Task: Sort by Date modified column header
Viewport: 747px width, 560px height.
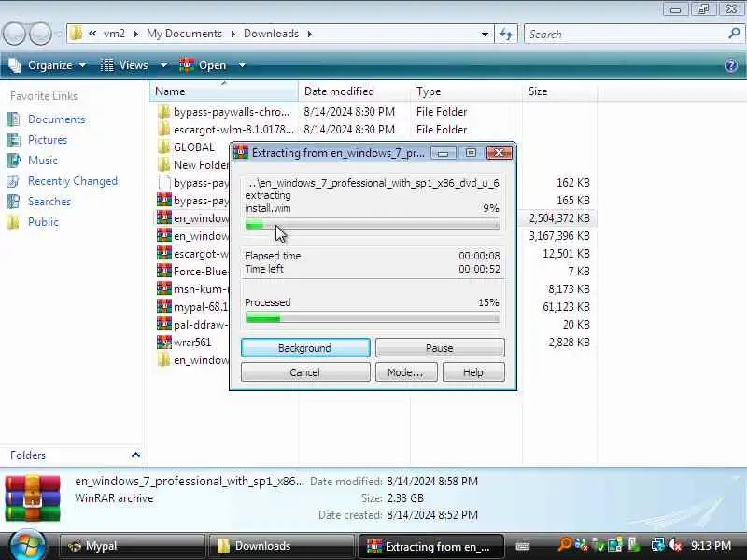Action: pyautogui.click(x=354, y=91)
